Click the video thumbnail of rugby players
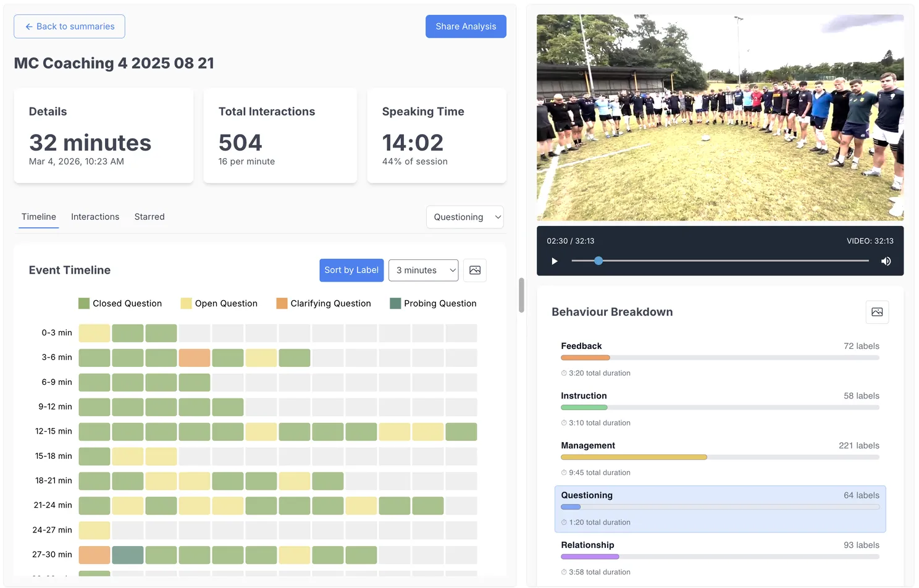Image resolution: width=919 pixels, height=588 pixels. [720, 117]
